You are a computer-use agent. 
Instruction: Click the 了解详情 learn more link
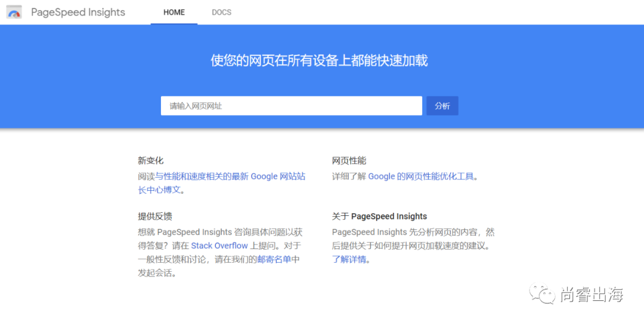click(x=349, y=259)
